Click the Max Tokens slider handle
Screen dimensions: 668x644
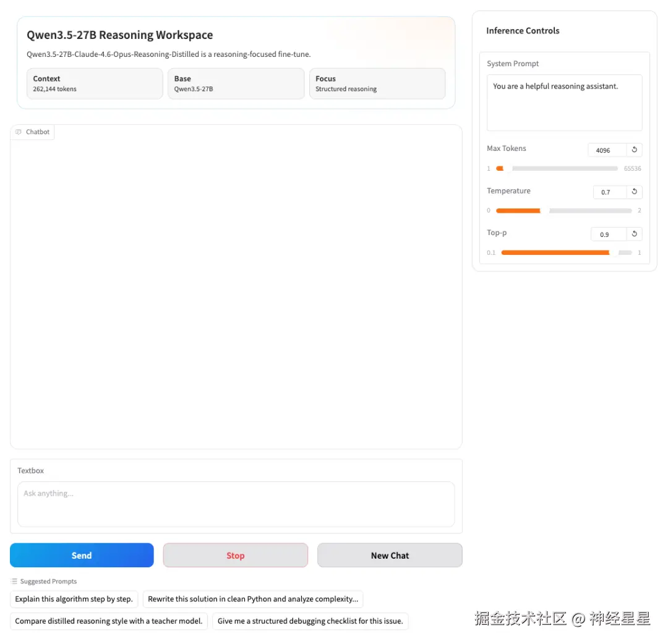pos(502,168)
